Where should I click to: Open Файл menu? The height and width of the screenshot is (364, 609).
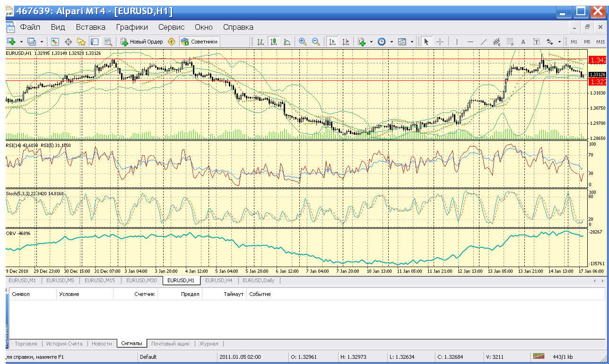pyautogui.click(x=30, y=27)
